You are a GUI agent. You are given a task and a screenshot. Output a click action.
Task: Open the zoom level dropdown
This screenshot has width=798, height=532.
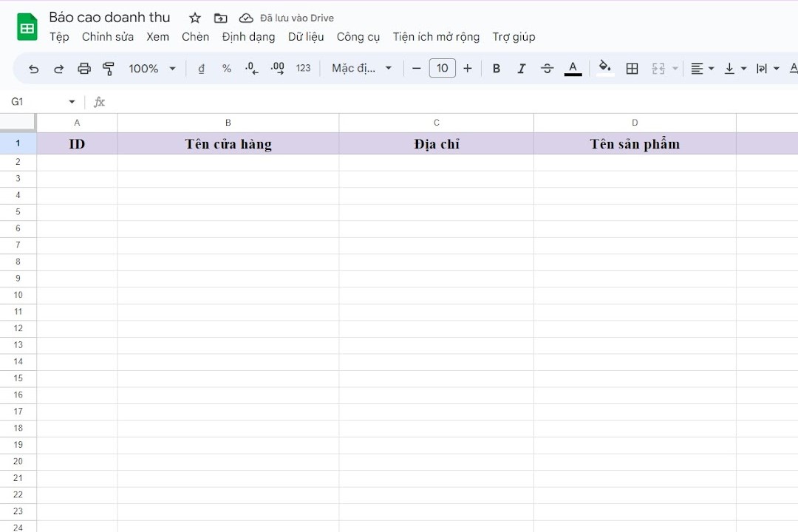(151, 68)
